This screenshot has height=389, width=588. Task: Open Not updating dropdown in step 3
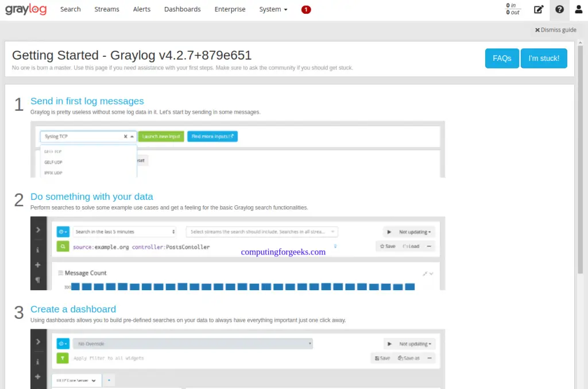(x=415, y=344)
